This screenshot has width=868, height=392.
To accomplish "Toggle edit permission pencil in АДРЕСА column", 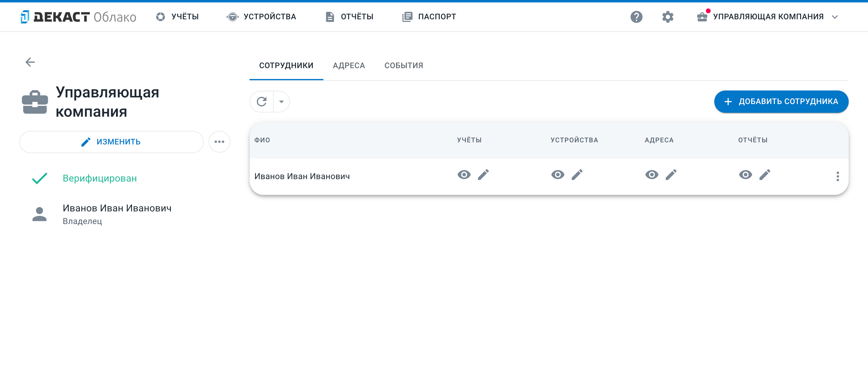I will [671, 175].
